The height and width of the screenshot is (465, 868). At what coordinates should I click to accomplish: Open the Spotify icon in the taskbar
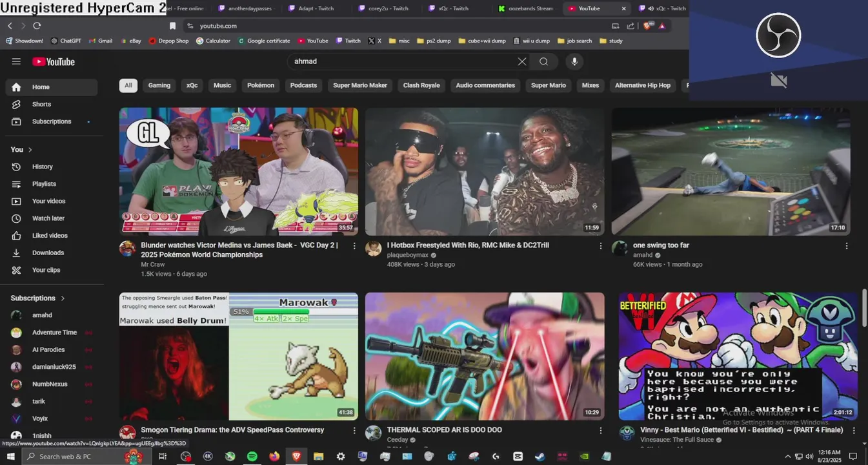(x=252, y=457)
